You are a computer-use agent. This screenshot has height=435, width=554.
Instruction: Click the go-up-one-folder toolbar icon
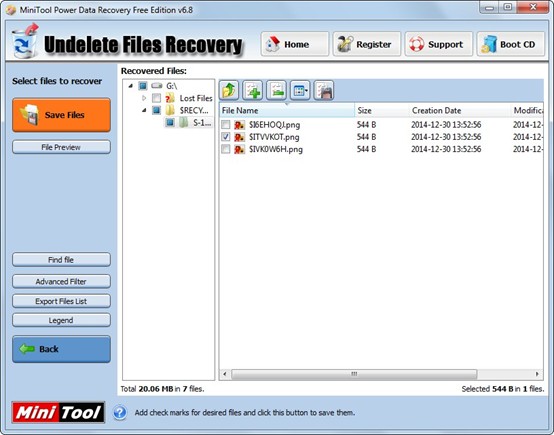point(229,90)
